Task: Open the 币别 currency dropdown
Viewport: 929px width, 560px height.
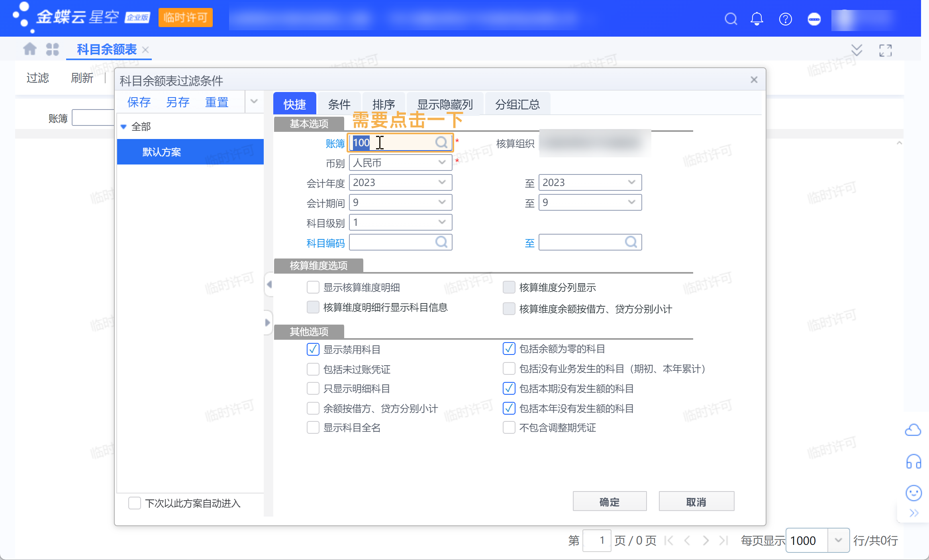Action: coord(441,163)
